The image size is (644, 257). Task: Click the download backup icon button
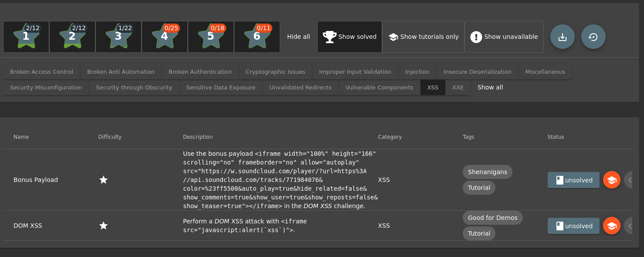point(563,37)
